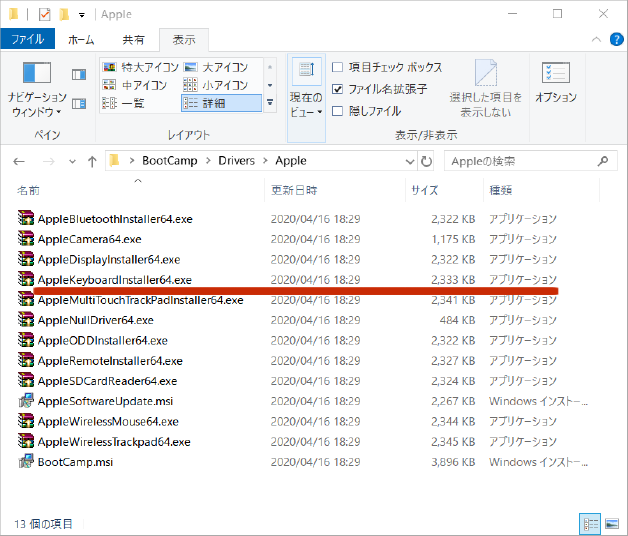Refresh the Apple folder view

pos(427,161)
